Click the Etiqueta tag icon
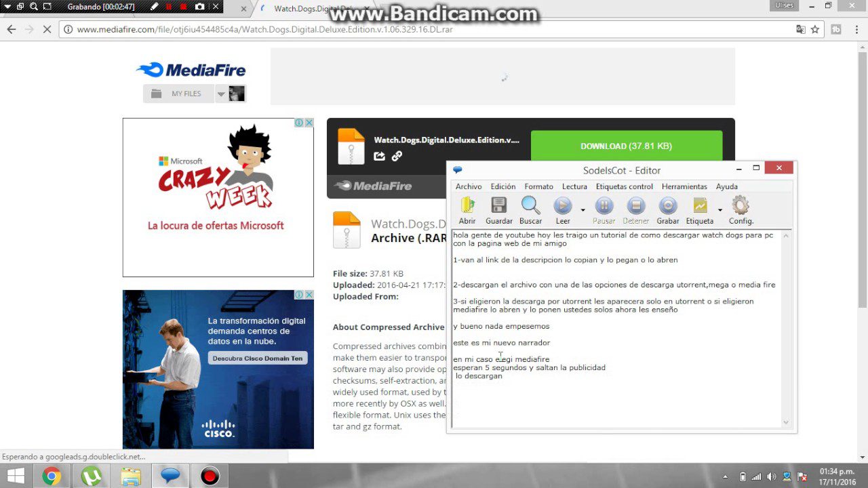Viewport: 868px width, 488px height. pos(700,210)
